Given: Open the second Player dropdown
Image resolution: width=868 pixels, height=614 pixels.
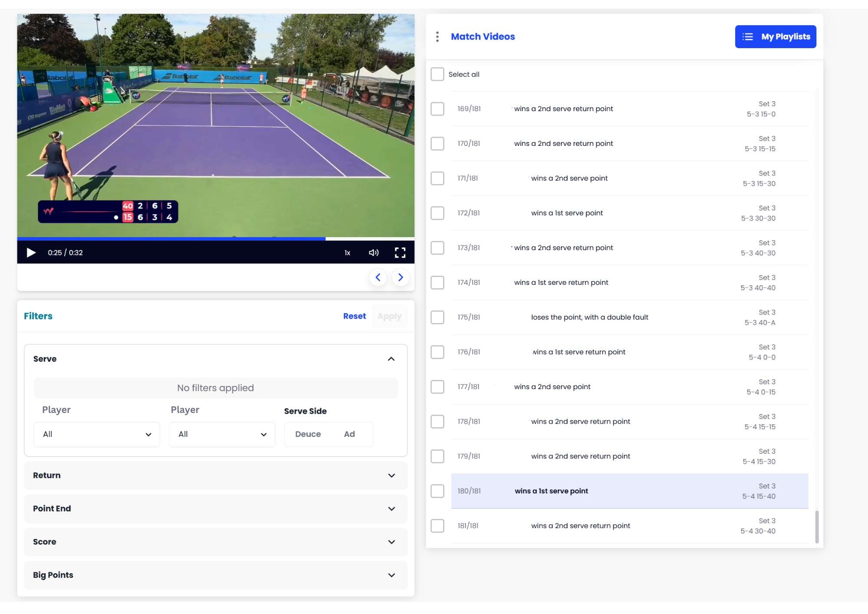Looking at the screenshot, I should 222,434.
